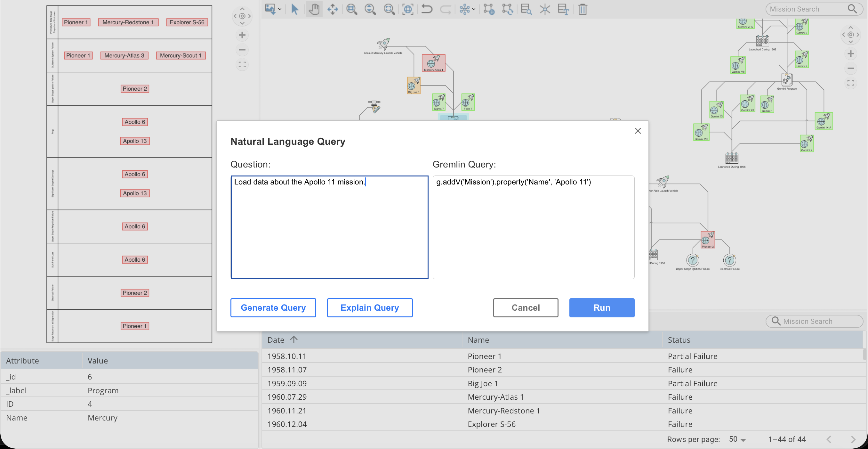Click the Cancel button
Screen dimensions: 868x449
(x=526, y=307)
